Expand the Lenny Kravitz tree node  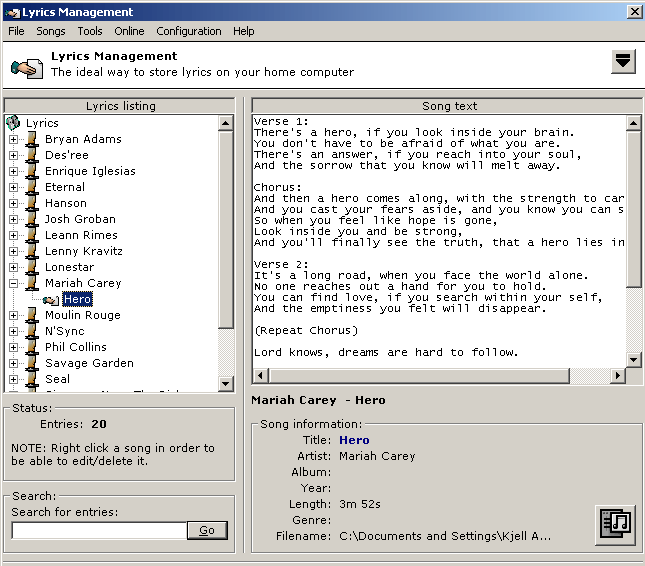pyautogui.click(x=14, y=251)
